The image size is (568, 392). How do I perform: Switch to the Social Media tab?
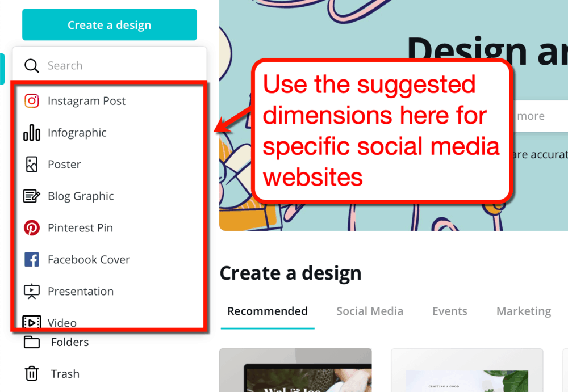pos(370,311)
